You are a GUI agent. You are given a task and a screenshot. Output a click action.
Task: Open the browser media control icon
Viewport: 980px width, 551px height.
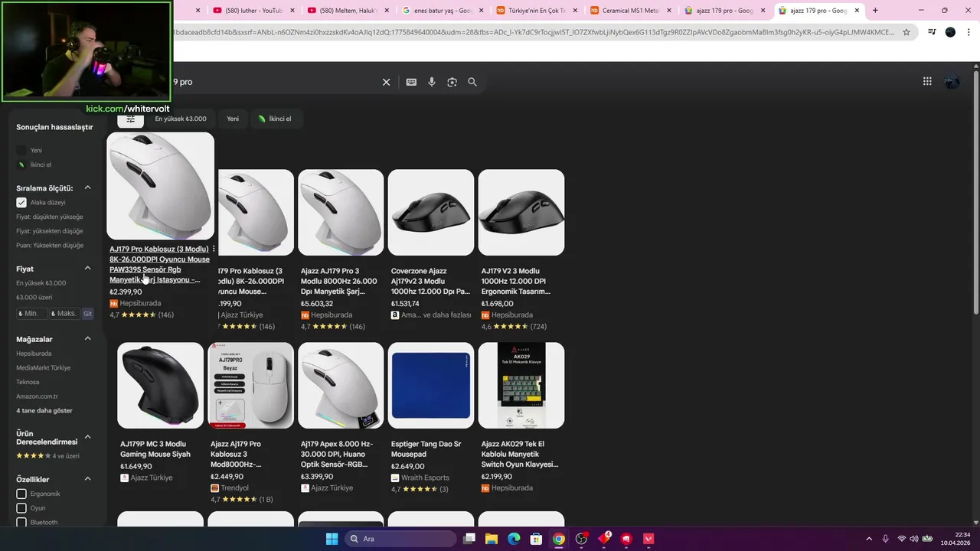pos(932,32)
